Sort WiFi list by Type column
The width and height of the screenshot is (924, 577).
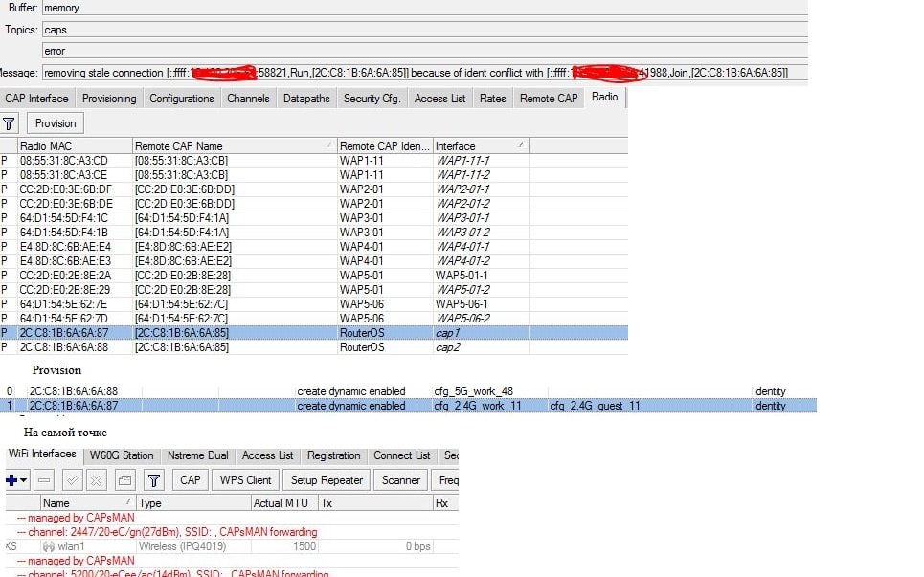click(193, 503)
